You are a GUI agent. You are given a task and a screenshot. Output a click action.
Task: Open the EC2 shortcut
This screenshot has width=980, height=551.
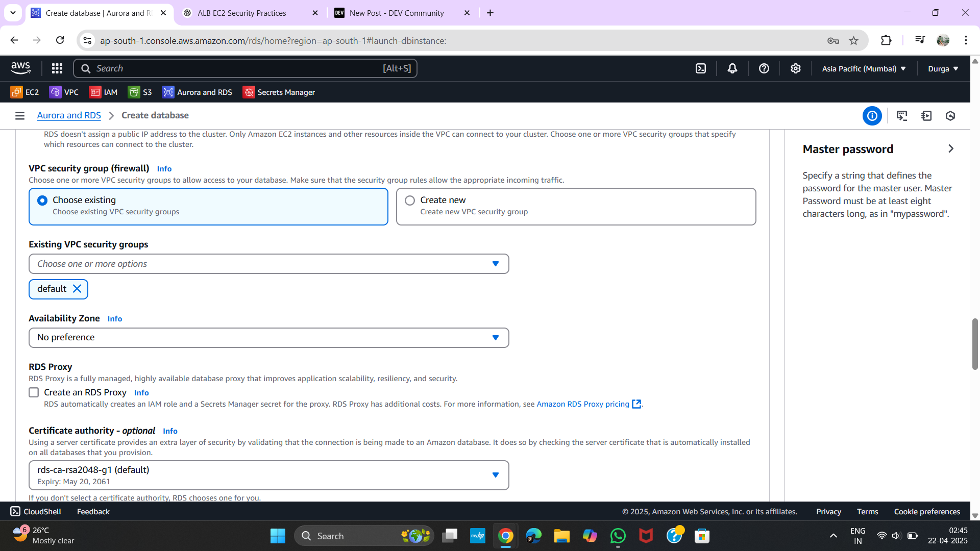point(24,92)
